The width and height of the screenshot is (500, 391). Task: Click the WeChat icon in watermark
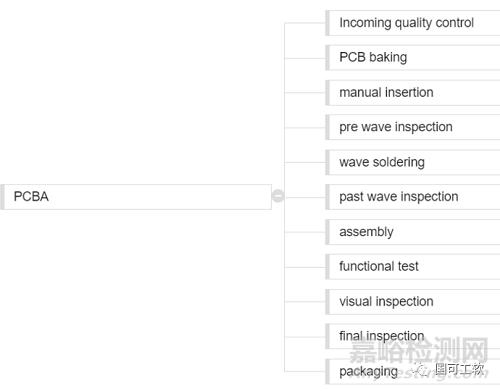(421, 369)
